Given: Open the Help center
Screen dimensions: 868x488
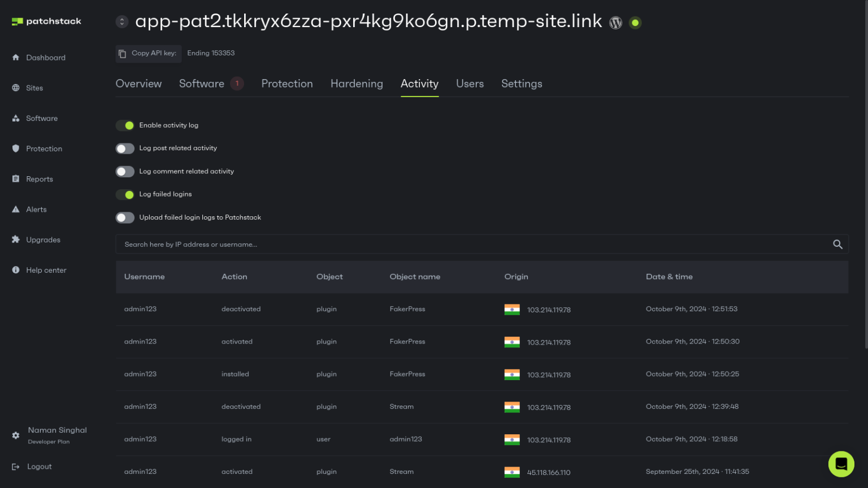Looking at the screenshot, I should click(x=46, y=270).
